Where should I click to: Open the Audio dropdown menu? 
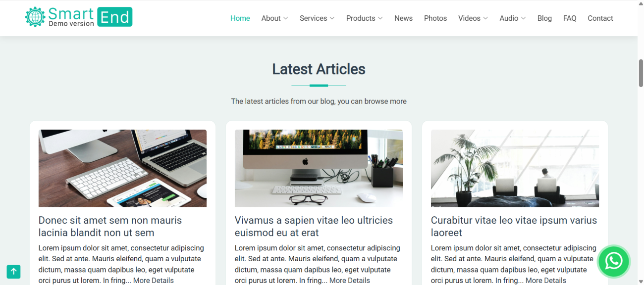[512, 18]
